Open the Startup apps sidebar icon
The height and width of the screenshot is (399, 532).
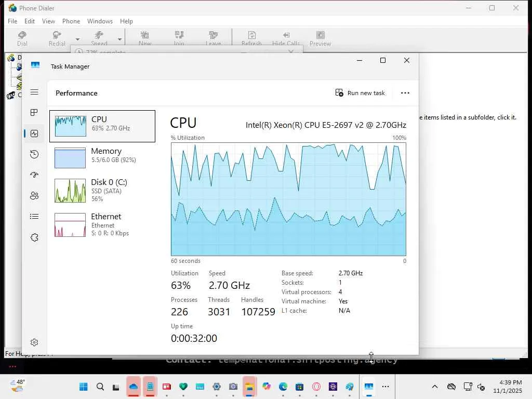[x=34, y=175]
